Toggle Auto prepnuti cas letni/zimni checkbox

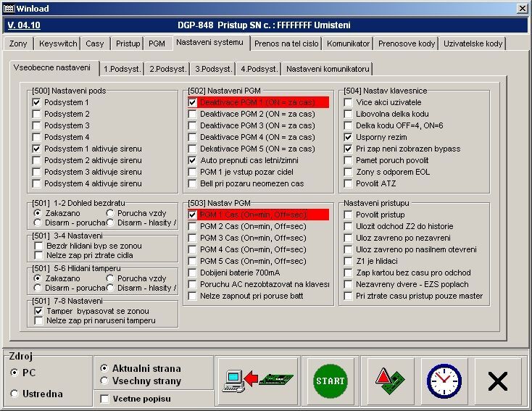(x=193, y=159)
